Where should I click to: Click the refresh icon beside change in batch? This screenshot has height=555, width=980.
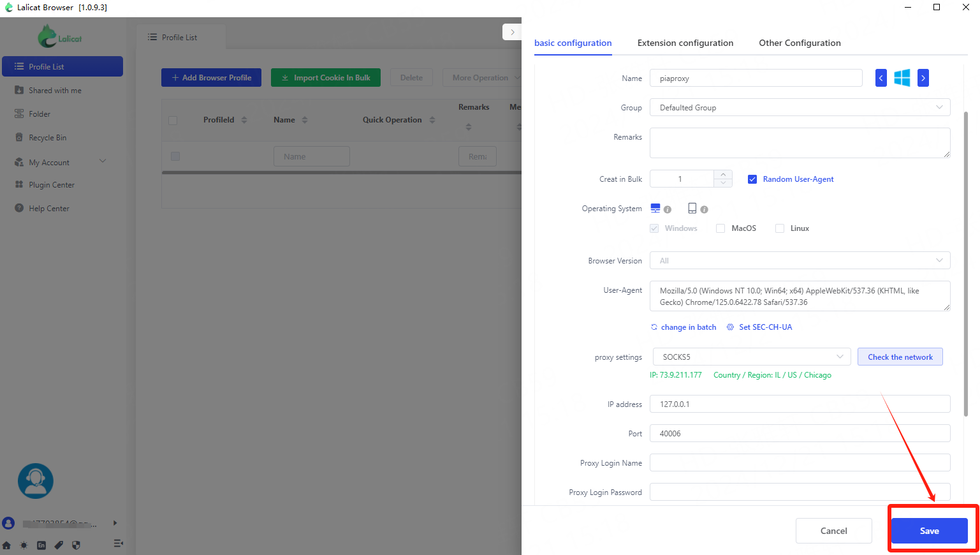pyautogui.click(x=654, y=327)
